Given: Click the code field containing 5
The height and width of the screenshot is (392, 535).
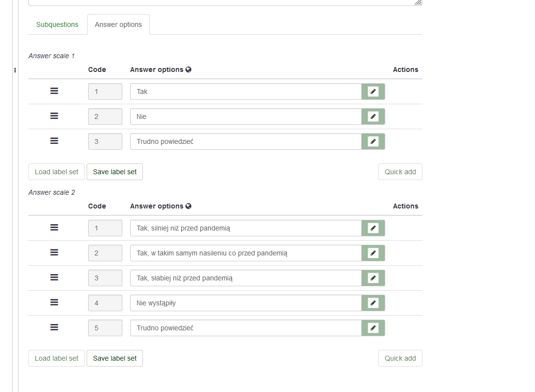Looking at the screenshot, I should click(x=105, y=328).
